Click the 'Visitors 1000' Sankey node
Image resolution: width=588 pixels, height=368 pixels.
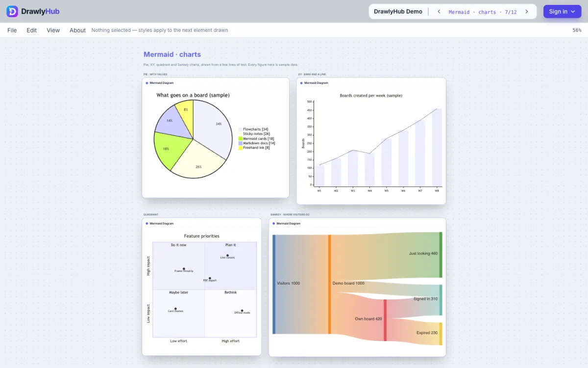[274, 284]
